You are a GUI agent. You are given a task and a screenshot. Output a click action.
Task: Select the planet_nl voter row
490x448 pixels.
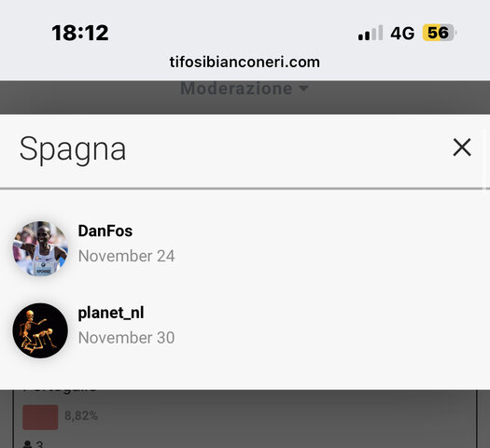point(245,330)
